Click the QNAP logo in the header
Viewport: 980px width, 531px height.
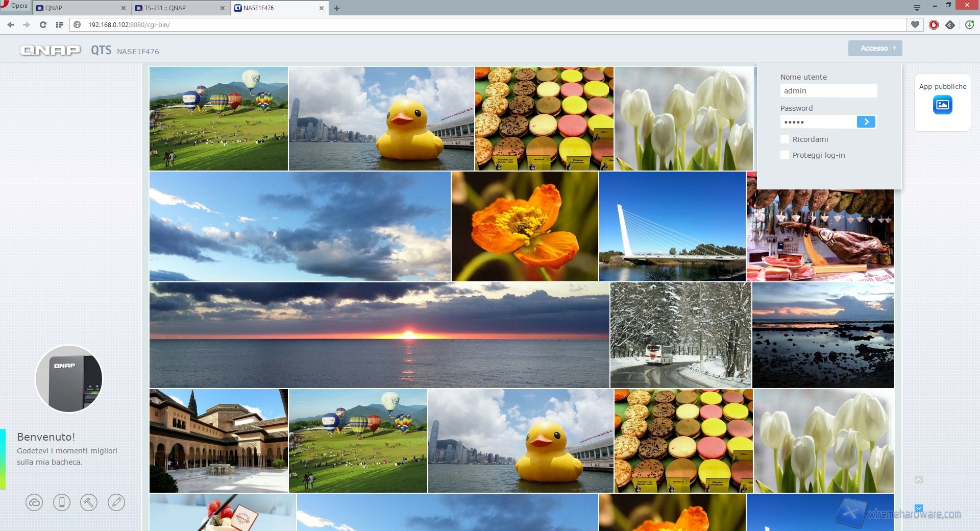[50, 50]
